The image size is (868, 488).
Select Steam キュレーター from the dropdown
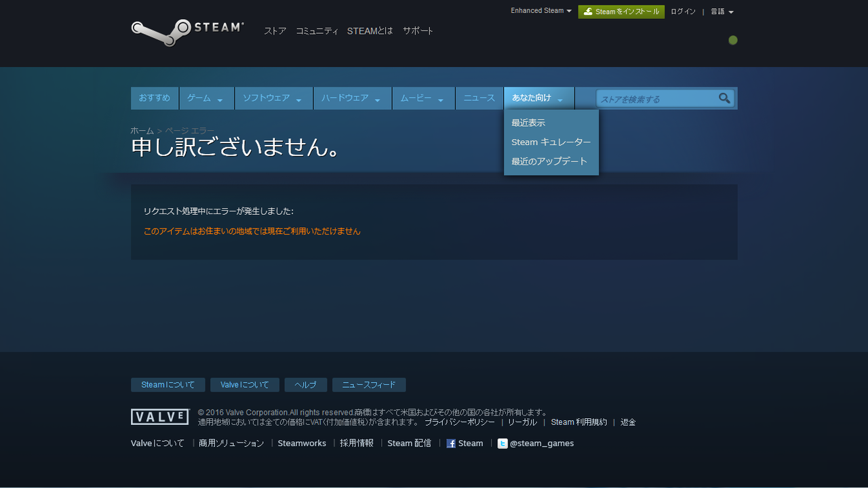[x=551, y=142]
